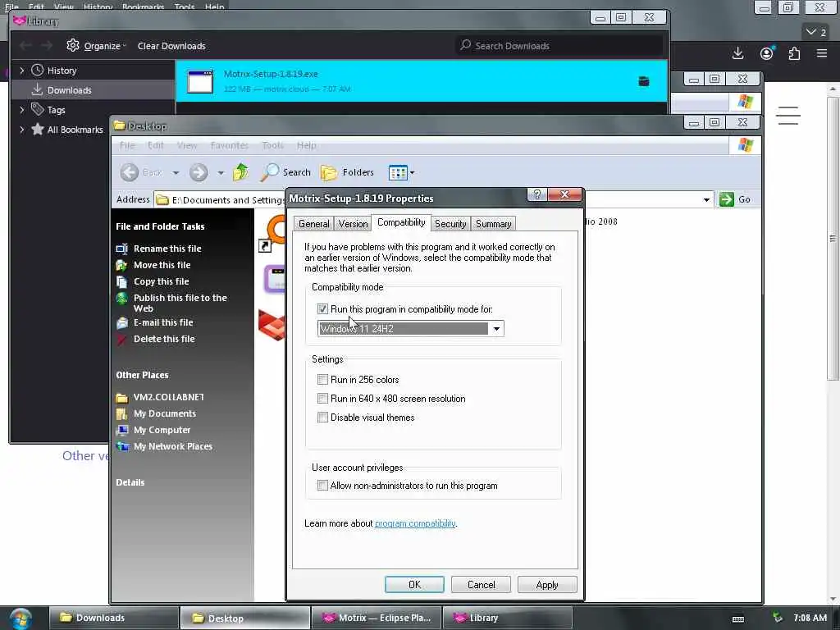Click the Explorer Back arrow button
This screenshot has width=840, height=630.
tap(129, 172)
